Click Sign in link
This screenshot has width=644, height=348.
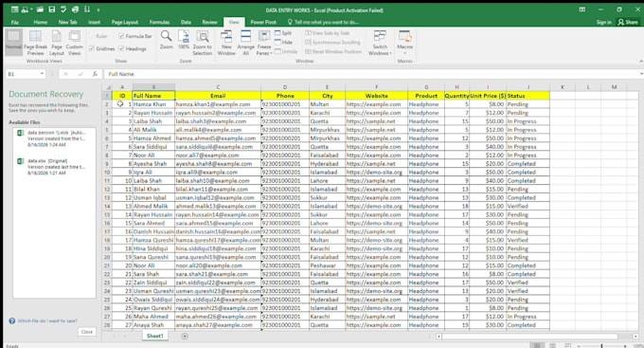[604, 22]
